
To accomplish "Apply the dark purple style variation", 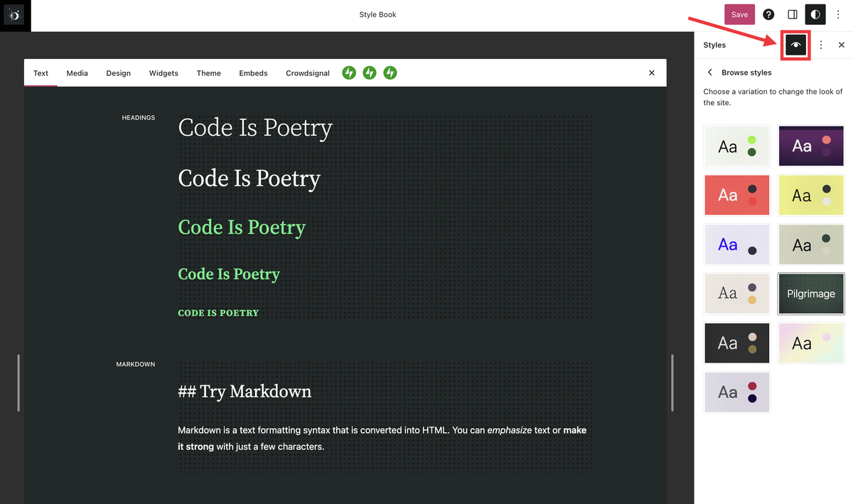I will tap(811, 146).
